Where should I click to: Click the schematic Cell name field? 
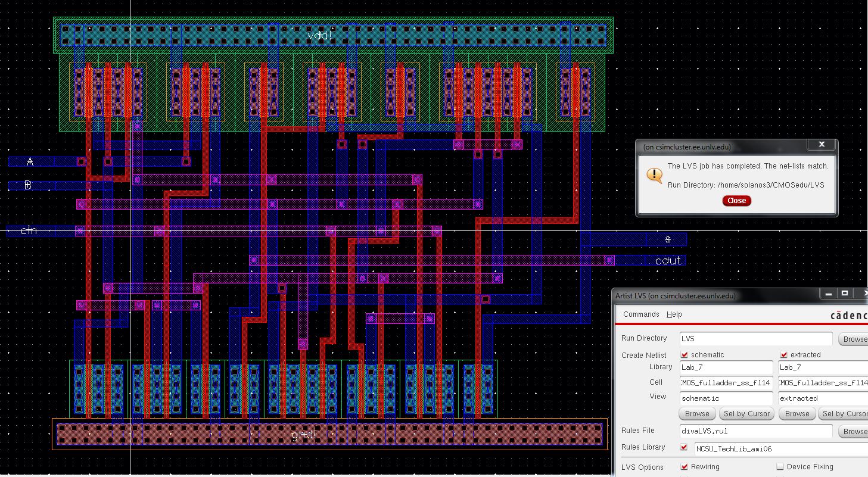[x=726, y=383]
